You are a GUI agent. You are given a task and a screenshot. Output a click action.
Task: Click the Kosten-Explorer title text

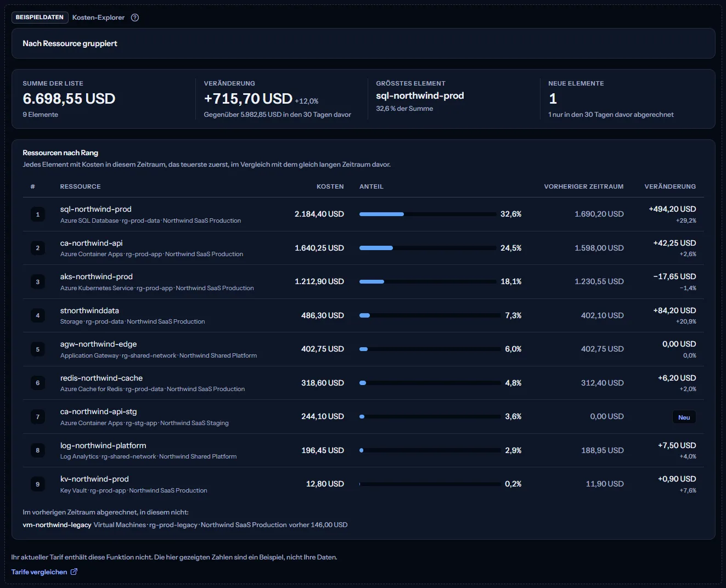(x=98, y=18)
